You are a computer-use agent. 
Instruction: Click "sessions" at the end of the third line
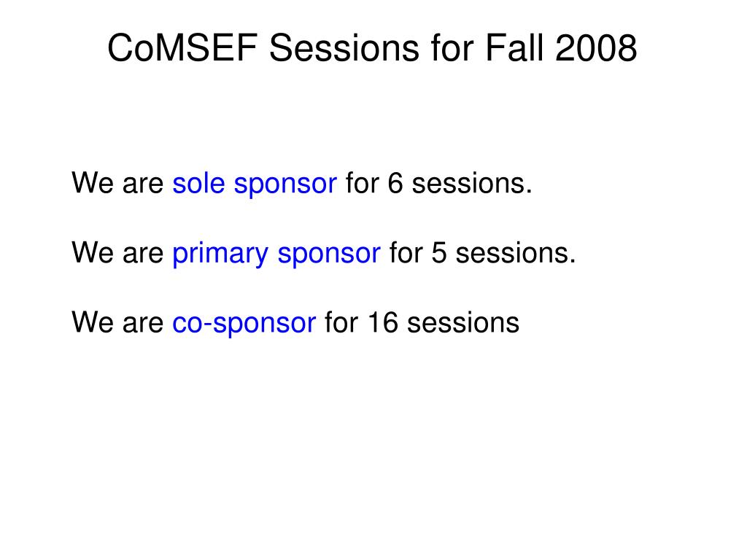coord(463,323)
